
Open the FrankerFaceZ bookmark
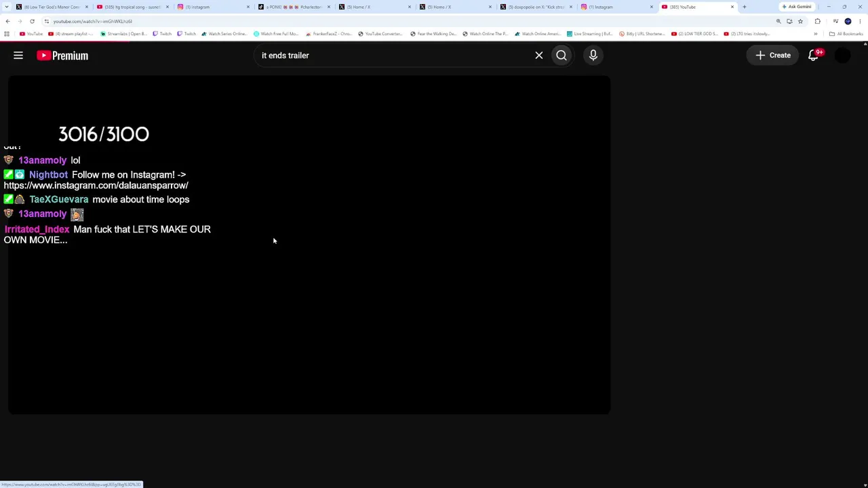[330, 34]
